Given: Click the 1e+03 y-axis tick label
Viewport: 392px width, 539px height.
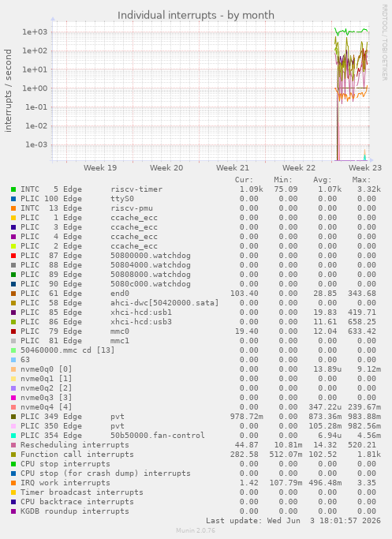Looking at the screenshot, I should [x=35, y=32].
